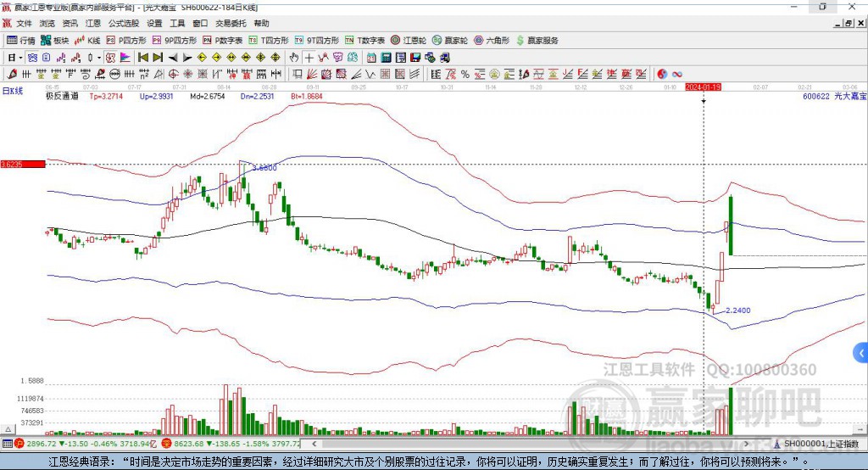The height and width of the screenshot is (470, 868).
Task: Select the percent % retracement tool
Action: [465, 75]
